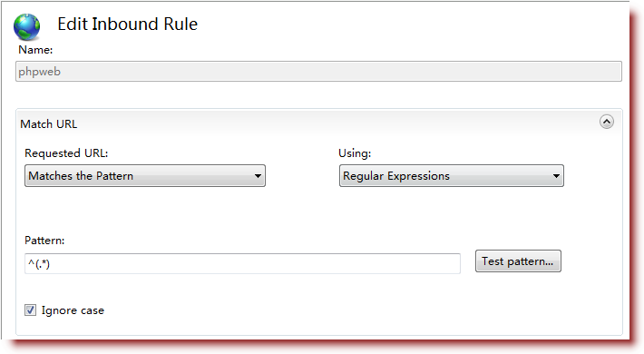Image resolution: width=644 pixels, height=354 pixels.
Task: Click the Match URL header bar background
Action: [x=328, y=123]
